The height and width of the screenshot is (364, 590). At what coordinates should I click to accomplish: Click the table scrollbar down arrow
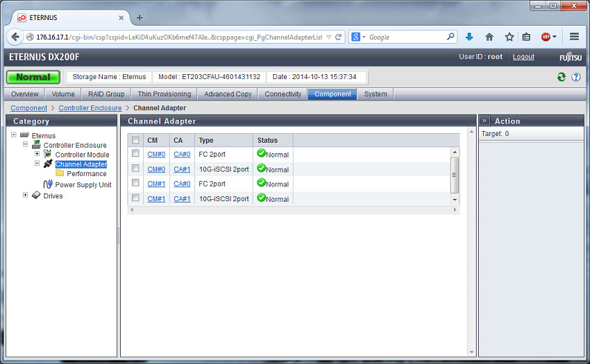click(455, 200)
